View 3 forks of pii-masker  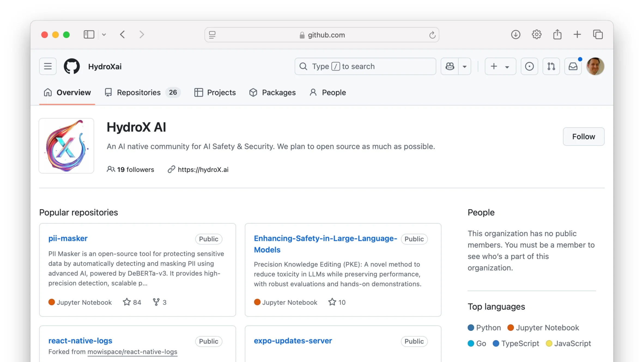tap(160, 302)
